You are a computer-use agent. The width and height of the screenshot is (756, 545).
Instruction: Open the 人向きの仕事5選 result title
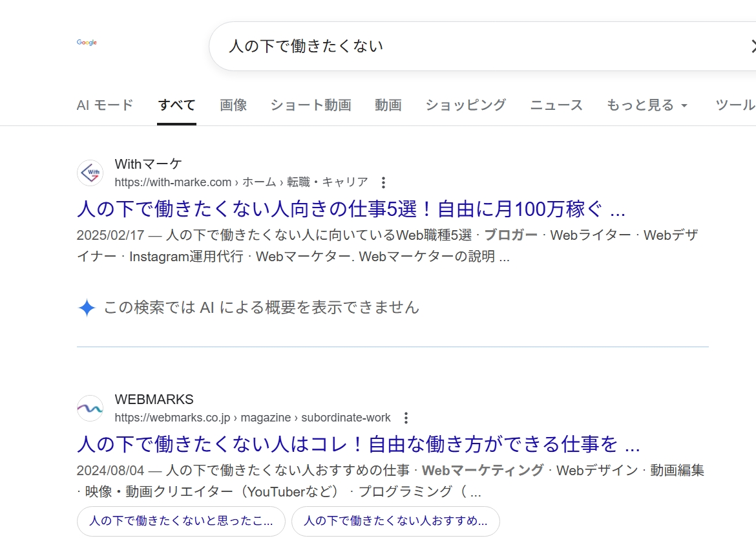pos(351,209)
